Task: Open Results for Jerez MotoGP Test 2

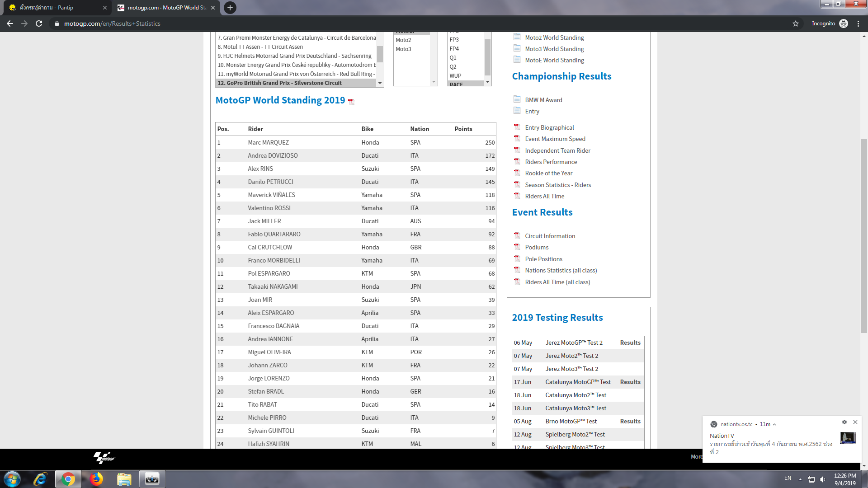Action: (630, 343)
